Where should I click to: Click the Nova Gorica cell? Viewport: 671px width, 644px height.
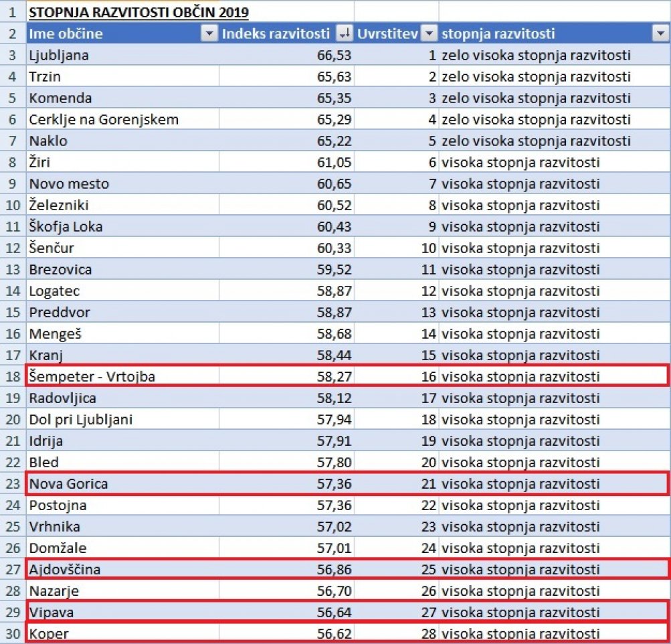point(123,483)
